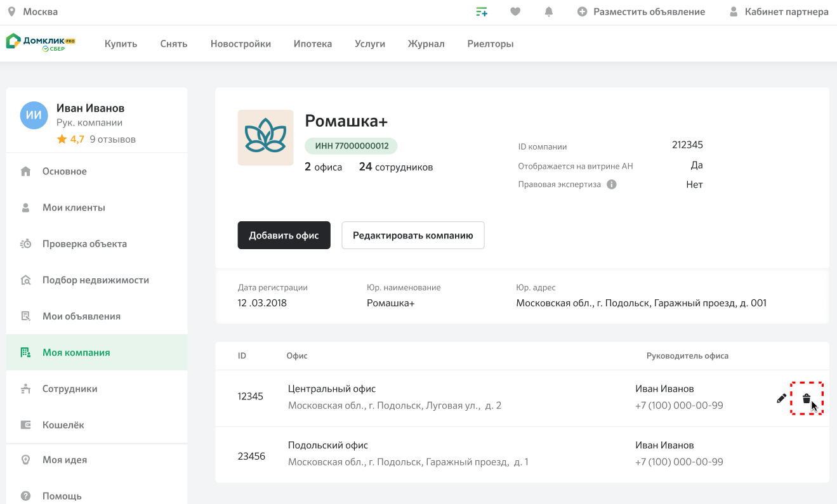Click the wallet icon for Кошелёк
The height and width of the screenshot is (504, 837).
point(26,425)
